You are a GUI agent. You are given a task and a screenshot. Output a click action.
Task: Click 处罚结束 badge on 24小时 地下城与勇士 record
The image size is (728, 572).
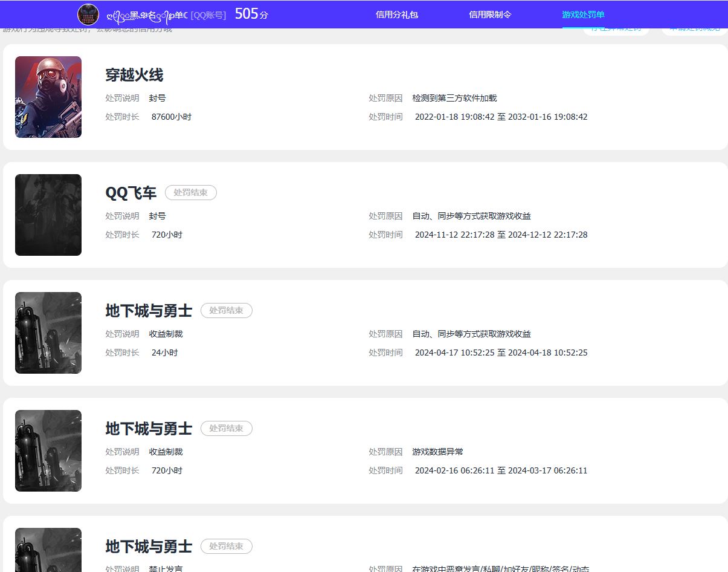coord(226,311)
